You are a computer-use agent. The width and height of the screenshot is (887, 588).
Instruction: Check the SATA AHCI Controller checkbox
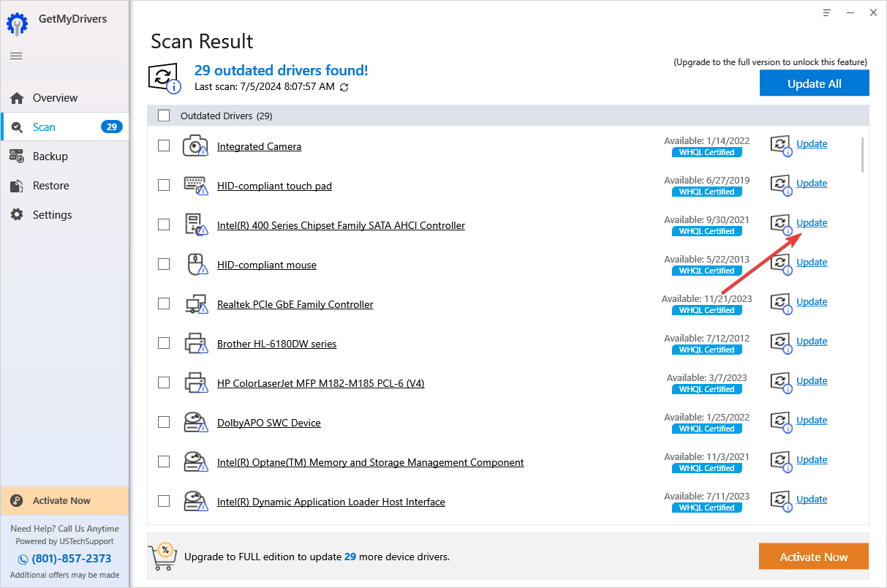164,225
